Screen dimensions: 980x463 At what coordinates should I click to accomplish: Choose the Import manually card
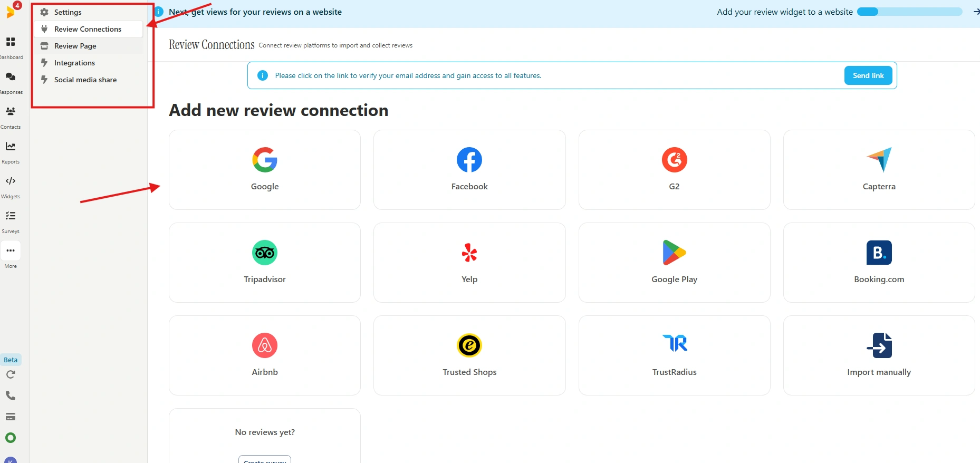coord(879,355)
